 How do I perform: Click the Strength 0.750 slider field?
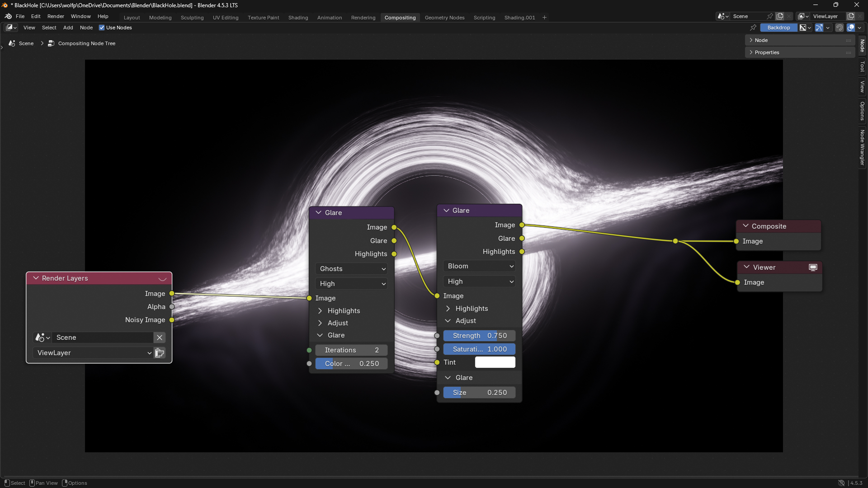(479, 336)
